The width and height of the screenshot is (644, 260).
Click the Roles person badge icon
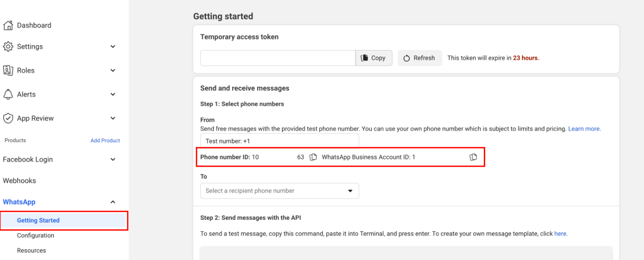click(8, 70)
